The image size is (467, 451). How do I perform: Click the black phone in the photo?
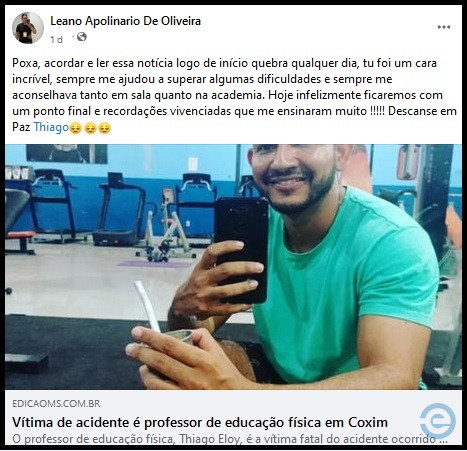(x=241, y=250)
